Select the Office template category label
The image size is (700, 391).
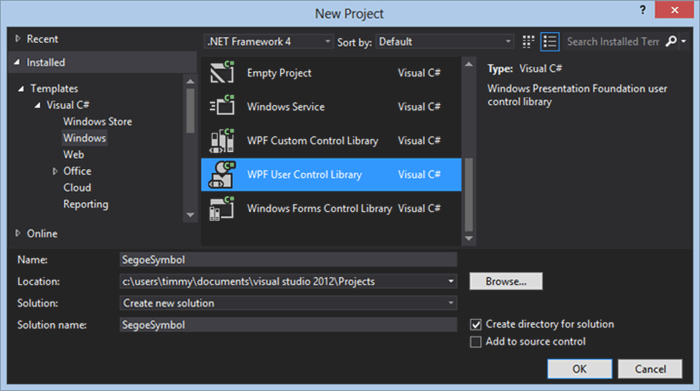tap(77, 171)
